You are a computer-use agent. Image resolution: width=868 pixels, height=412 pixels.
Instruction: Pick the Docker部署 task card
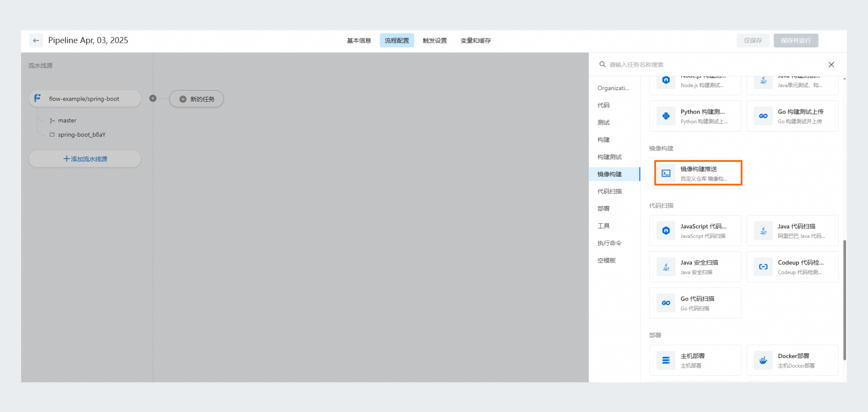coord(792,360)
